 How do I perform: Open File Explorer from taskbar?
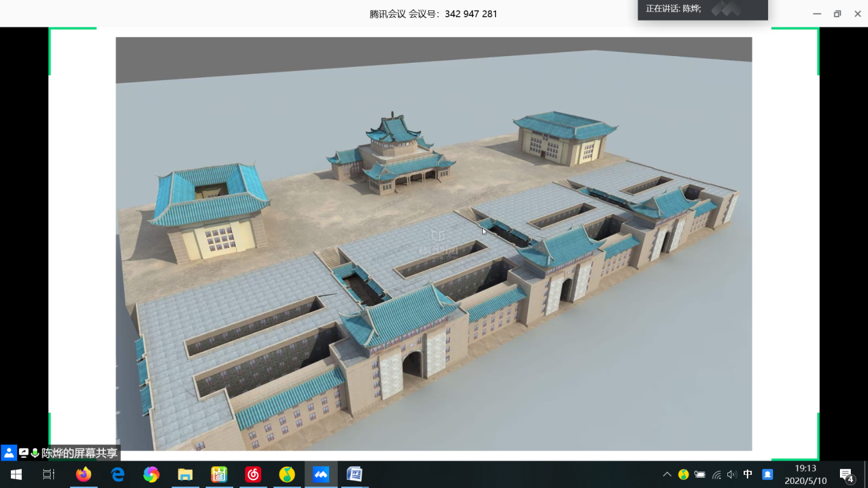[185, 474]
